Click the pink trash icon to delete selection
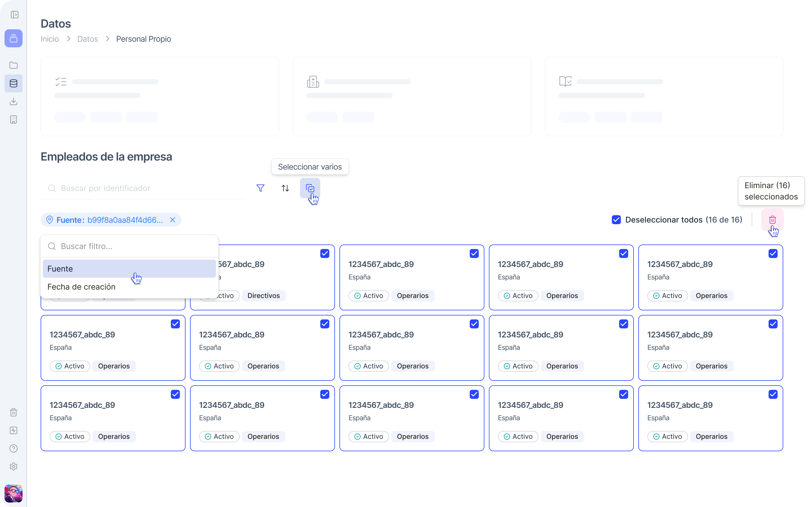 point(773,220)
